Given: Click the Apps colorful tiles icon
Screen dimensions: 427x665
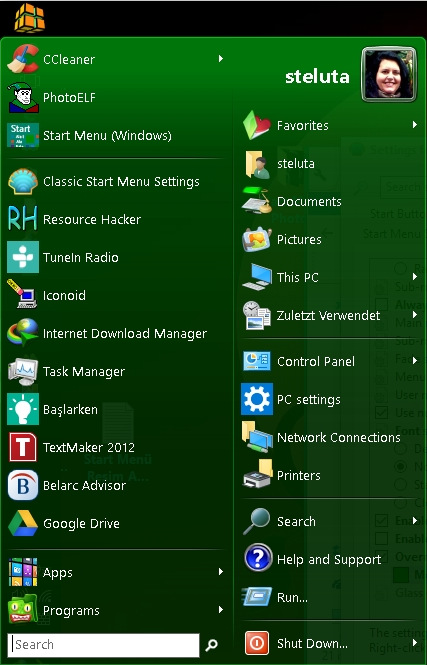Looking at the screenshot, I should click(x=23, y=572).
